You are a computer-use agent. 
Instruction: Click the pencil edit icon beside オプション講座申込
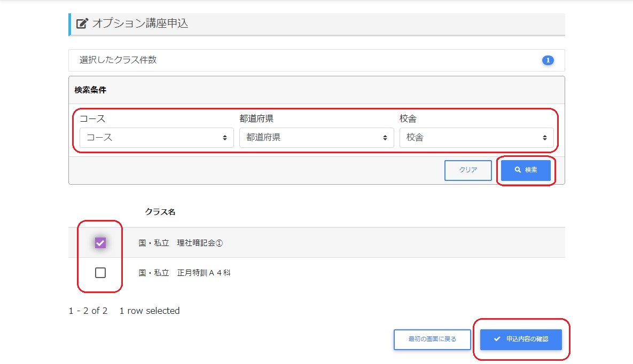pyautogui.click(x=82, y=23)
